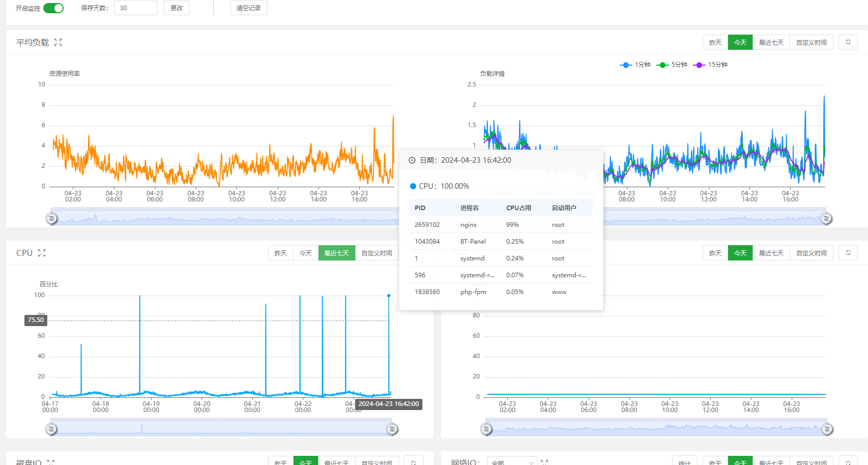
Task: Grab left zoom handle of right lower chart
Action: (486, 429)
